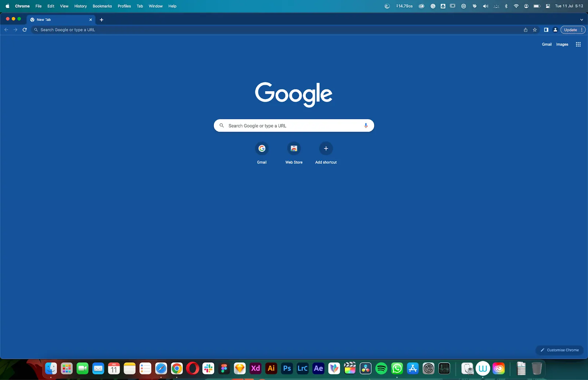Image resolution: width=588 pixels, height=380 pixels.
Task: Open the Trash in the dock
Action: [537, 368]
